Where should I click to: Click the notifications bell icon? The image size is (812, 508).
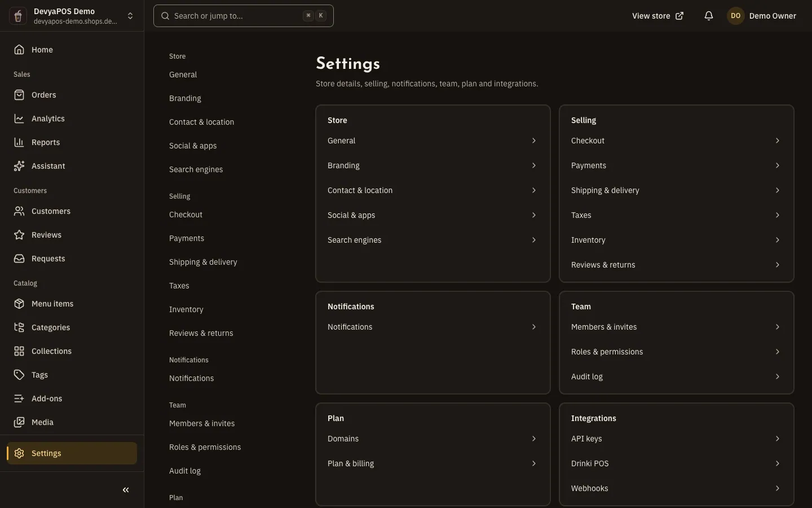click(709, 16)
